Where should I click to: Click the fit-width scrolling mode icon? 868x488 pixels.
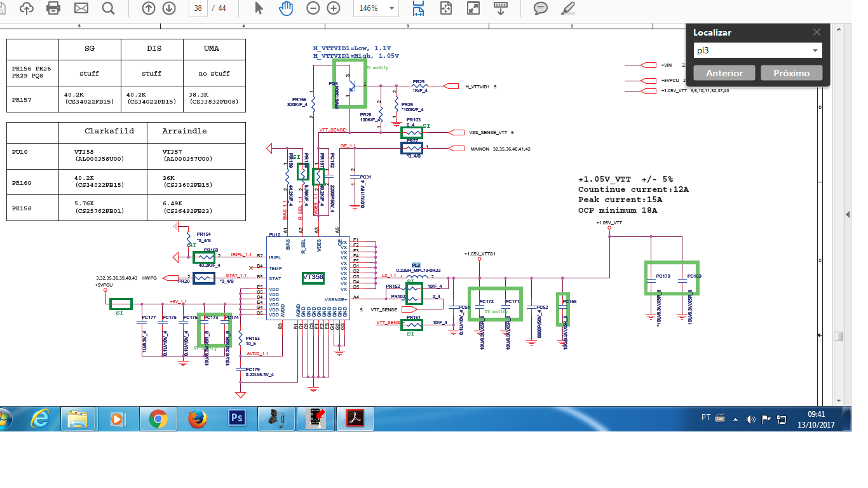[x=418, y=8]
